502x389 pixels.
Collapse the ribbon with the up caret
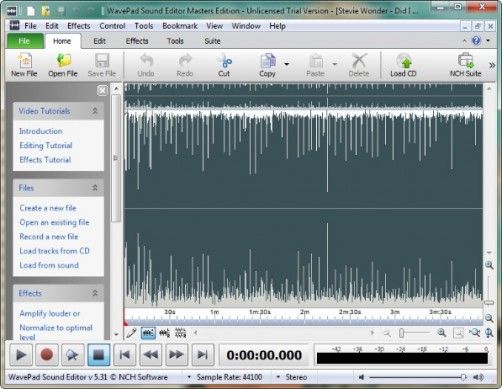464,41
